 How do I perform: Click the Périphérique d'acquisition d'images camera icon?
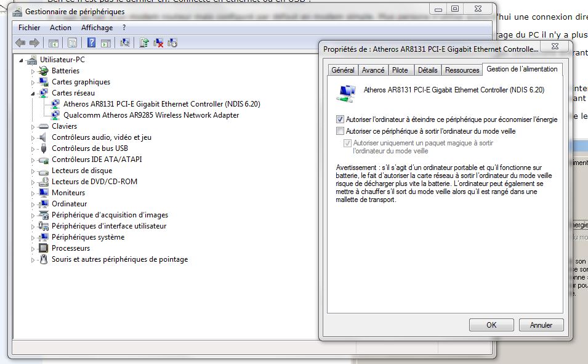point(44,215)
